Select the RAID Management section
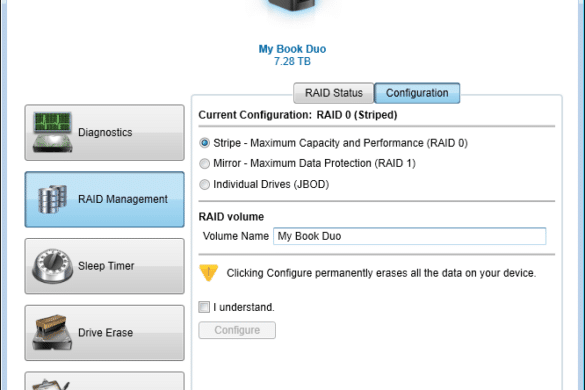The height and width of the screenshot is (390, 585). pyautogui.click(x=104, y=199)
